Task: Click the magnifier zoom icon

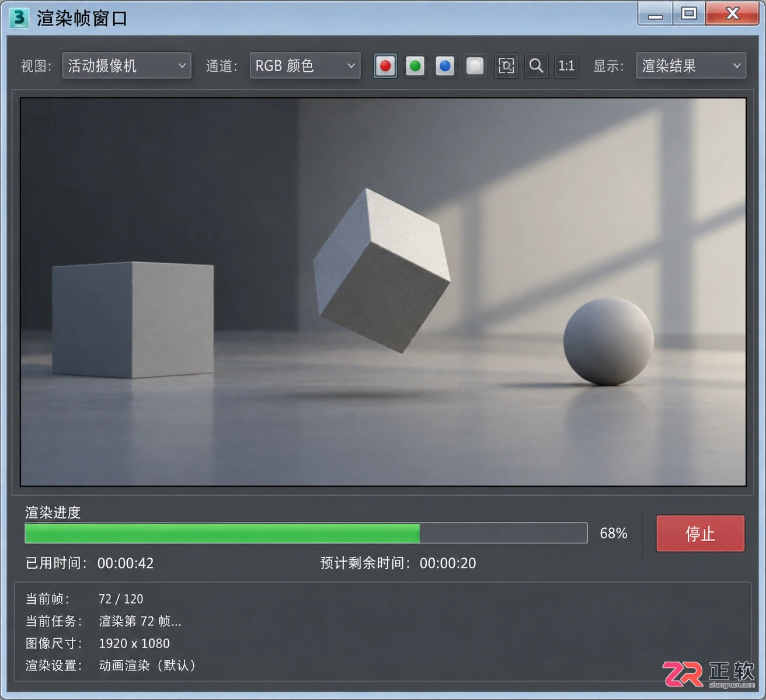Action: [536, 66]
